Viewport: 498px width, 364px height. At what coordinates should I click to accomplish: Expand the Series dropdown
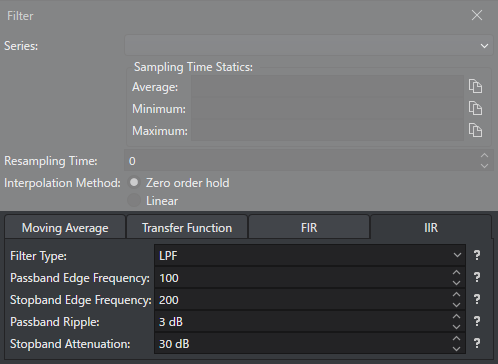309,45
